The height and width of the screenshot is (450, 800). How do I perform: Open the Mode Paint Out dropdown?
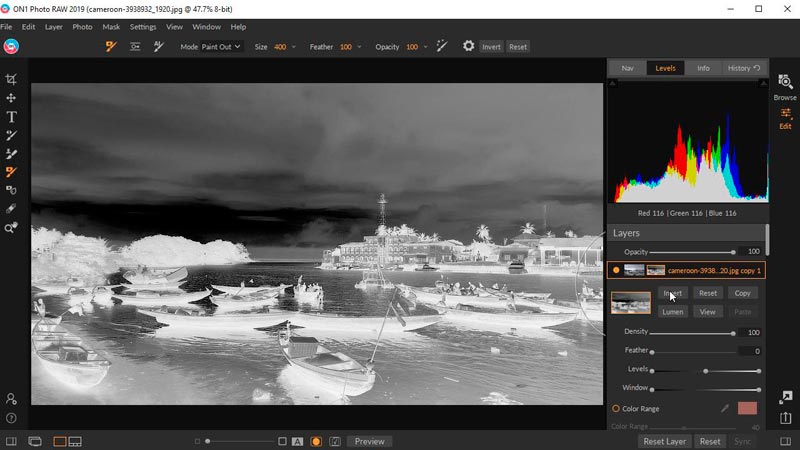pyautogui.click(x=221, y=46)
